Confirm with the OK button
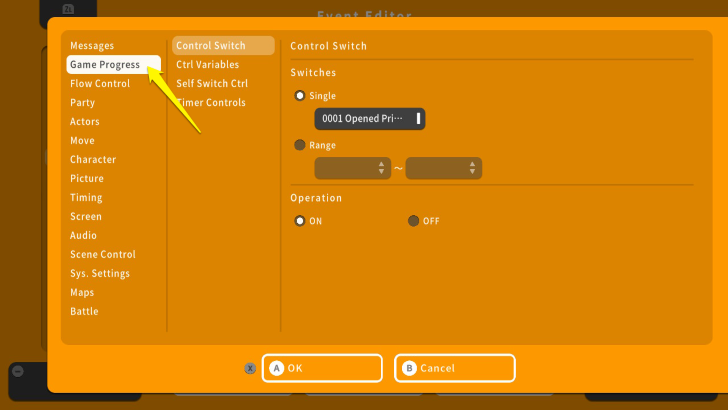This screenshot has width=728, height=410. (322, 368)
